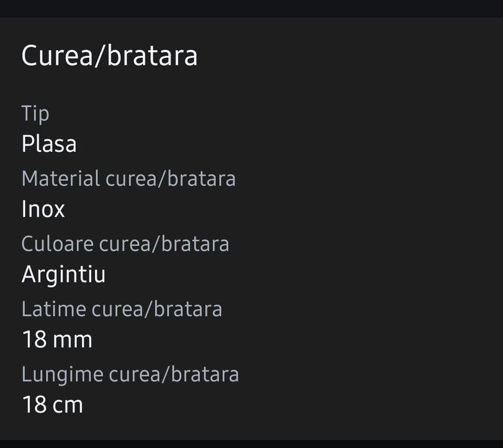This screenshot has width=503, height=448.
Task: Click the Material curea/bratara label
Action: [x=128, y=178]
